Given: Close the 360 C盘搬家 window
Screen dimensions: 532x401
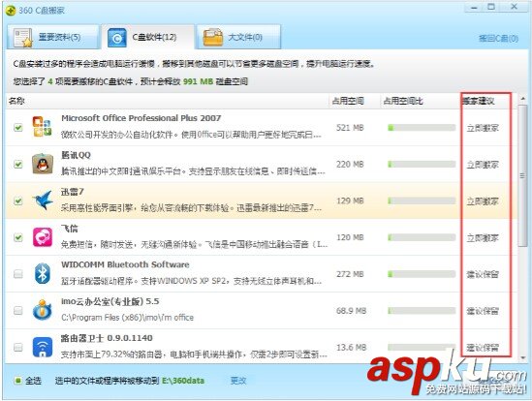Looking at the screenshot, I should (514, 7).
